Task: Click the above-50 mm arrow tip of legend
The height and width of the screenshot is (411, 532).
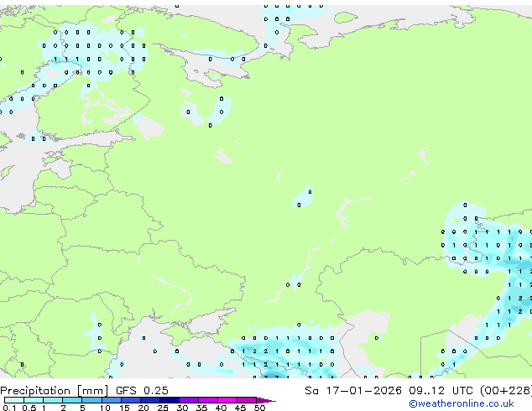Action: pyautogui.click(x=266, y=400)
